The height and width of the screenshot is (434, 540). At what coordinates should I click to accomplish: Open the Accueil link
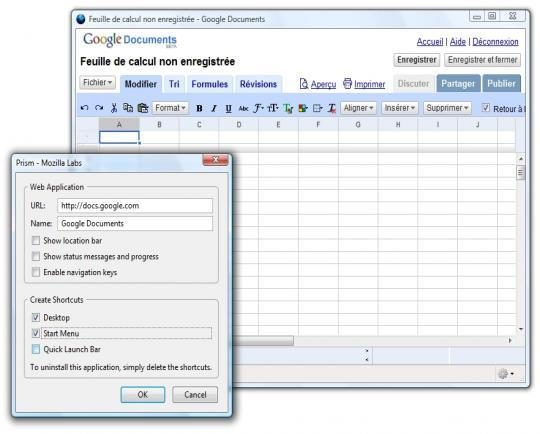(430, 42)
